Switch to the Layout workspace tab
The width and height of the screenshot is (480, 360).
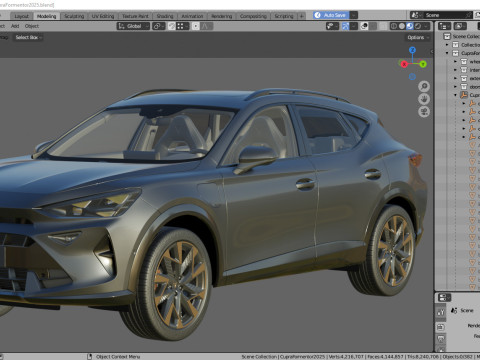(21, 16)
